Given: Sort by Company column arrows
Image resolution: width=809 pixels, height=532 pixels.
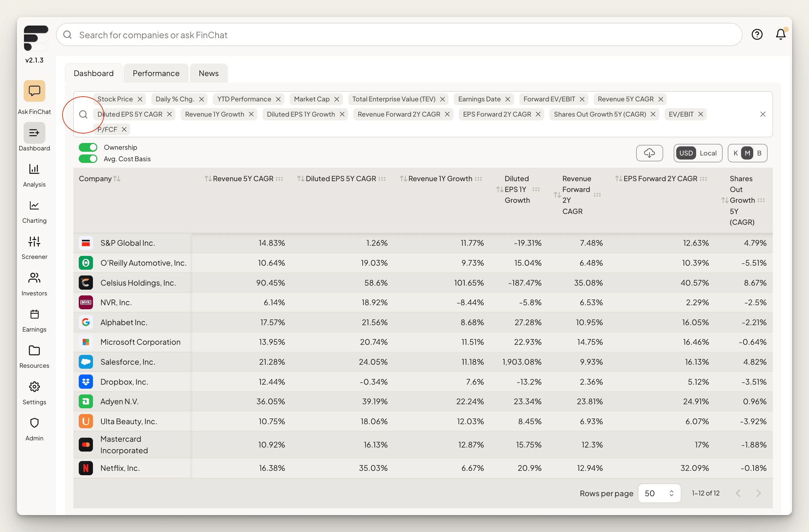Looking at the screenshot, I should pyautogui.click(x=117, y=178).
